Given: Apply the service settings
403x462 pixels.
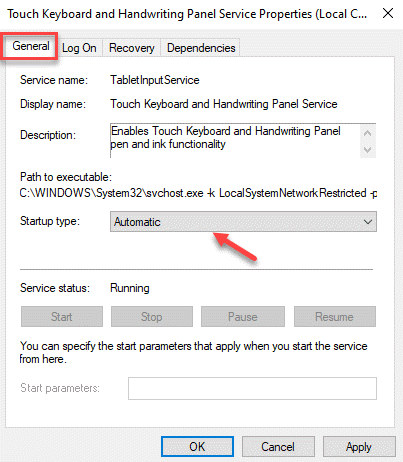Looking at the screenshot, I should pos(359,447).
